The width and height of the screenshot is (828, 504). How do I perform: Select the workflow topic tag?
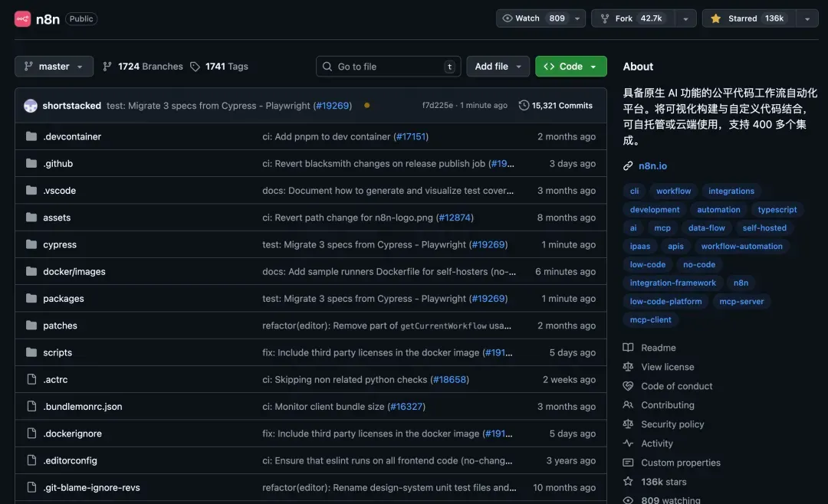673,191
